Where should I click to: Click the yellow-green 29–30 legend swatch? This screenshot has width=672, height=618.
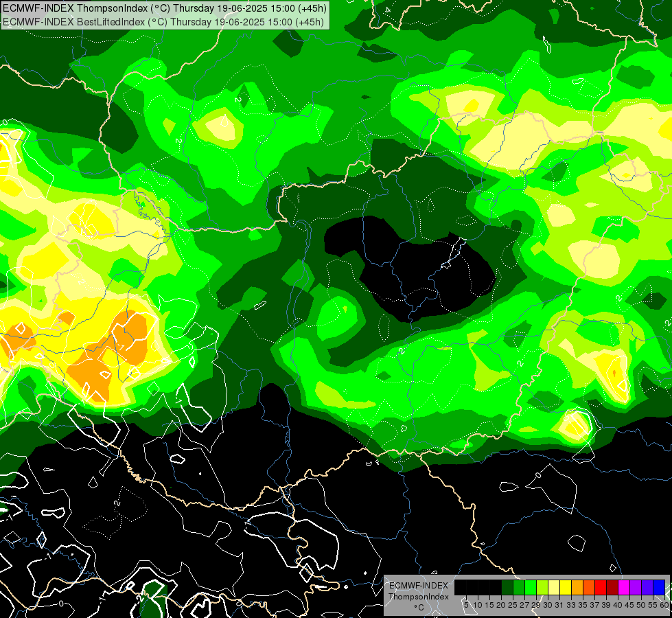coord(542,587)
